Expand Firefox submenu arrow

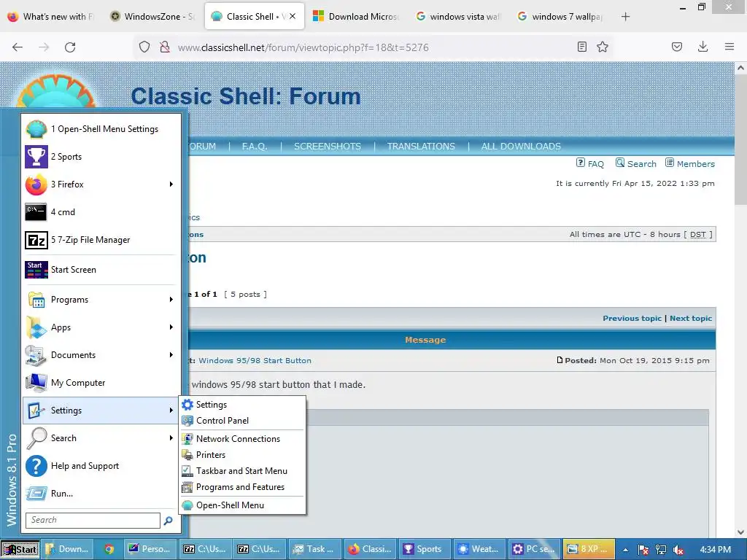coord(171,184)
